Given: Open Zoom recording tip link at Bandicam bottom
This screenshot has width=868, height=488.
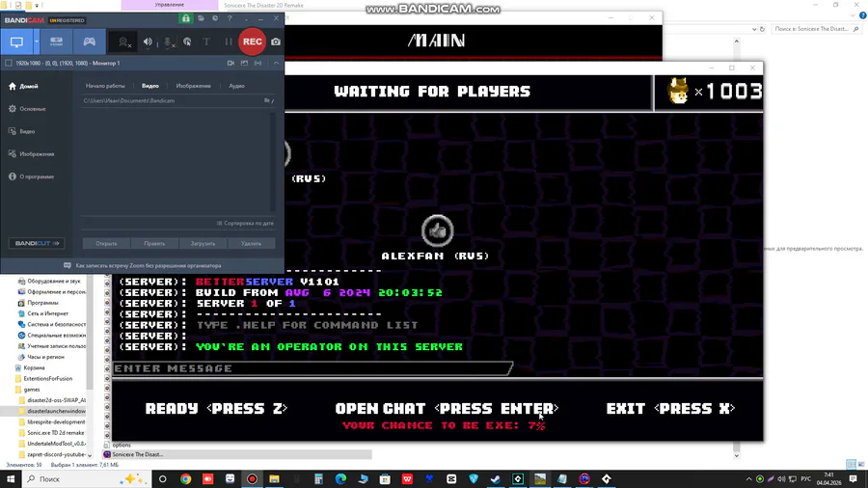Looking at the screenshot, I should pyautogui.click(x=143, y=265).
